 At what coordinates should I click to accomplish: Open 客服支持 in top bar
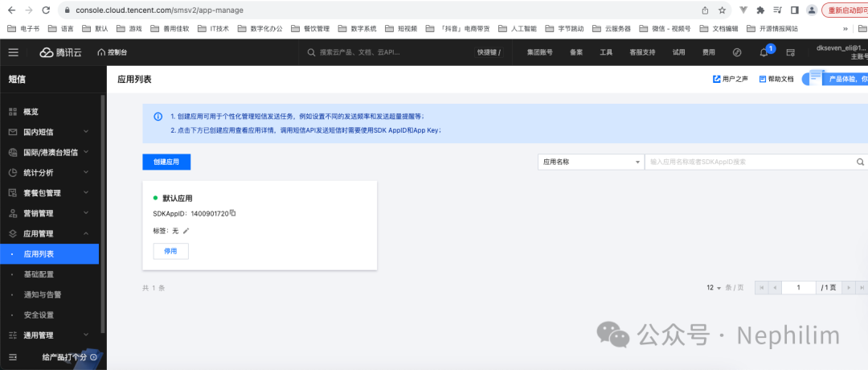(x=642, y=52)
